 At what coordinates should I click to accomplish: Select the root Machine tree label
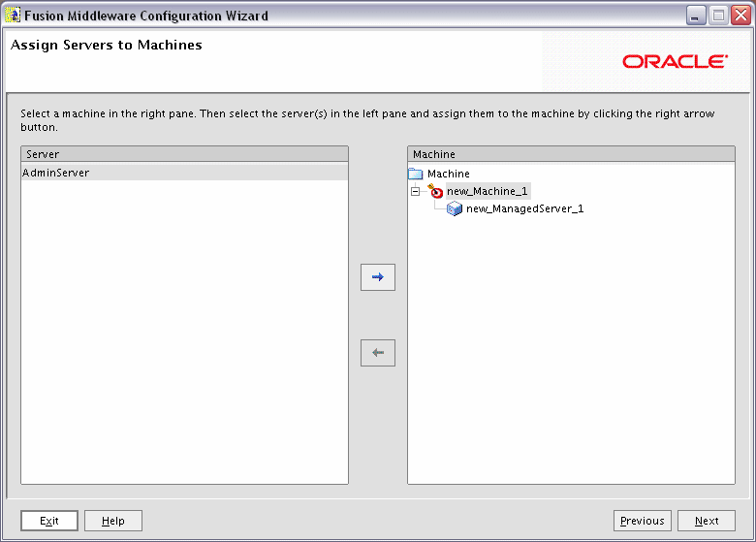click(449, 174)
